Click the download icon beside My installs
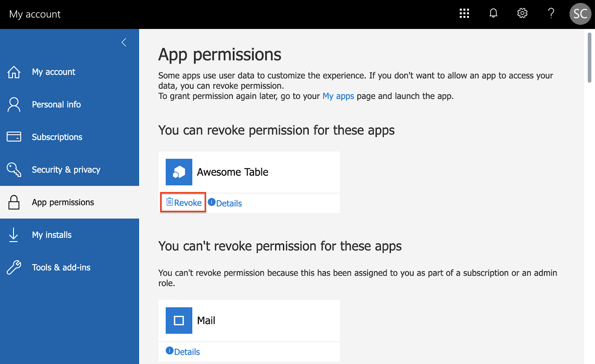This screenshot has width=595, height=364. (13, 235)
